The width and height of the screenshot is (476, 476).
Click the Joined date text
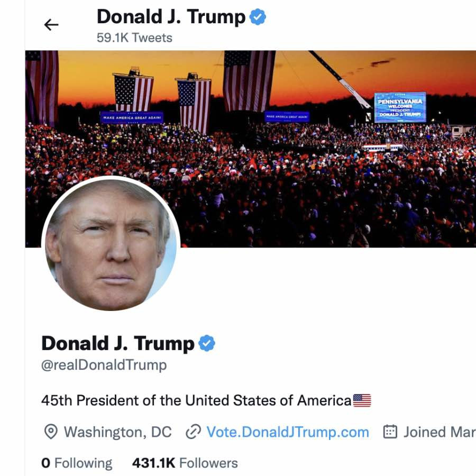point(440,432)
